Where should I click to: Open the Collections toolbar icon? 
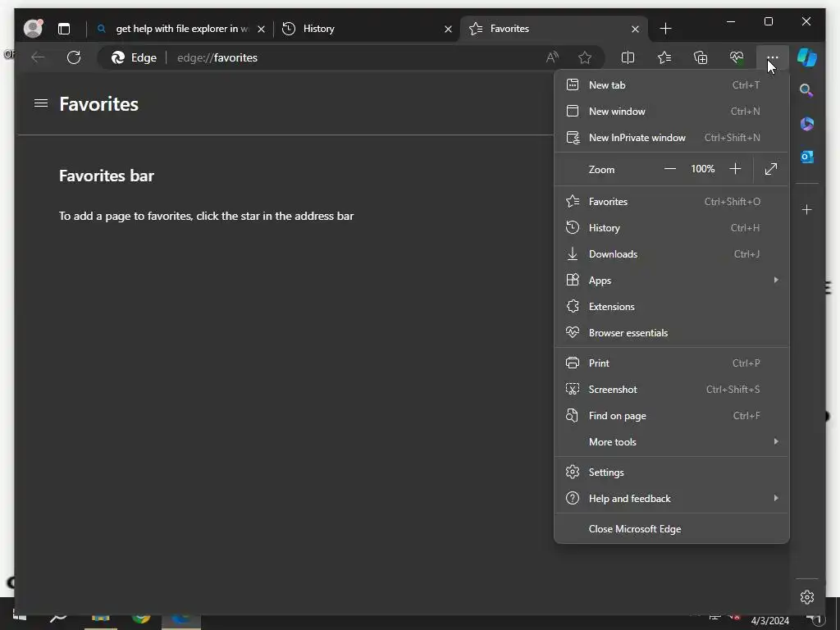701,57
